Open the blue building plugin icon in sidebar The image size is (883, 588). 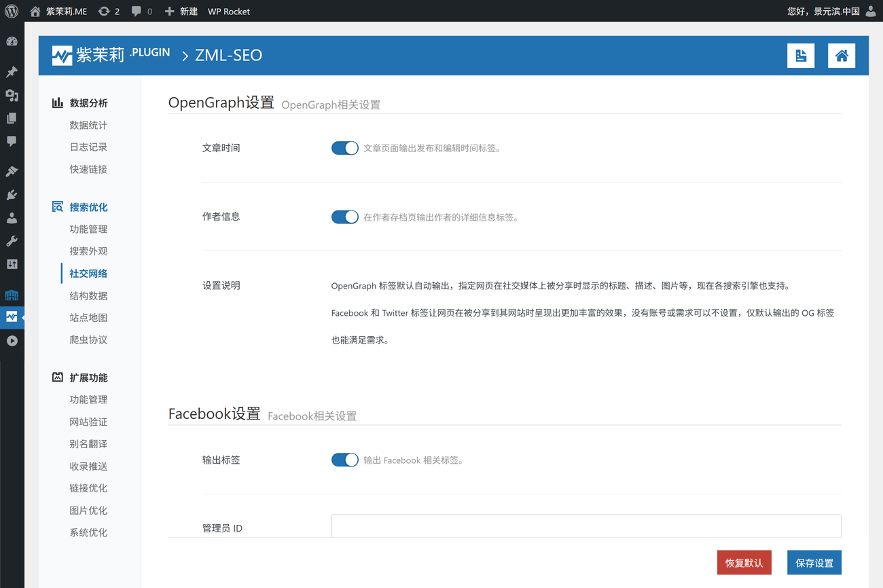click(12, 295)
